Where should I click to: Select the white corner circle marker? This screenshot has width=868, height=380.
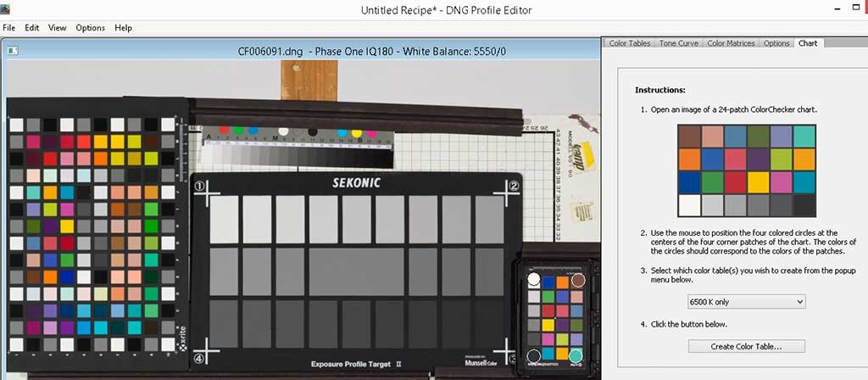[534, 279]
